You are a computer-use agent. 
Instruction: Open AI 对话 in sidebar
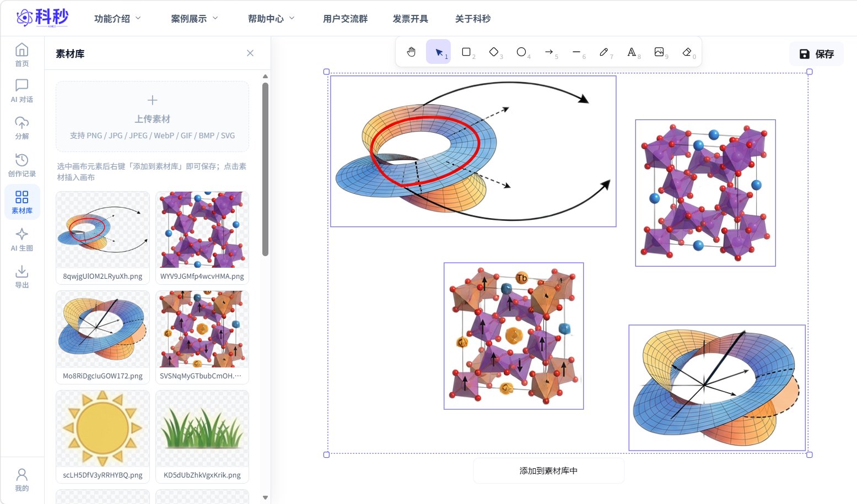[x=22, y=91]
